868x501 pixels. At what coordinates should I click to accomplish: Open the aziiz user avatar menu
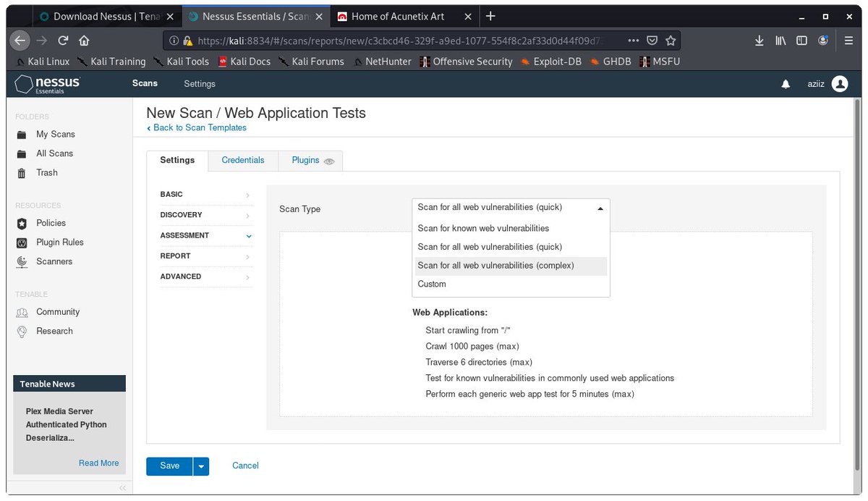pos(839,84)
